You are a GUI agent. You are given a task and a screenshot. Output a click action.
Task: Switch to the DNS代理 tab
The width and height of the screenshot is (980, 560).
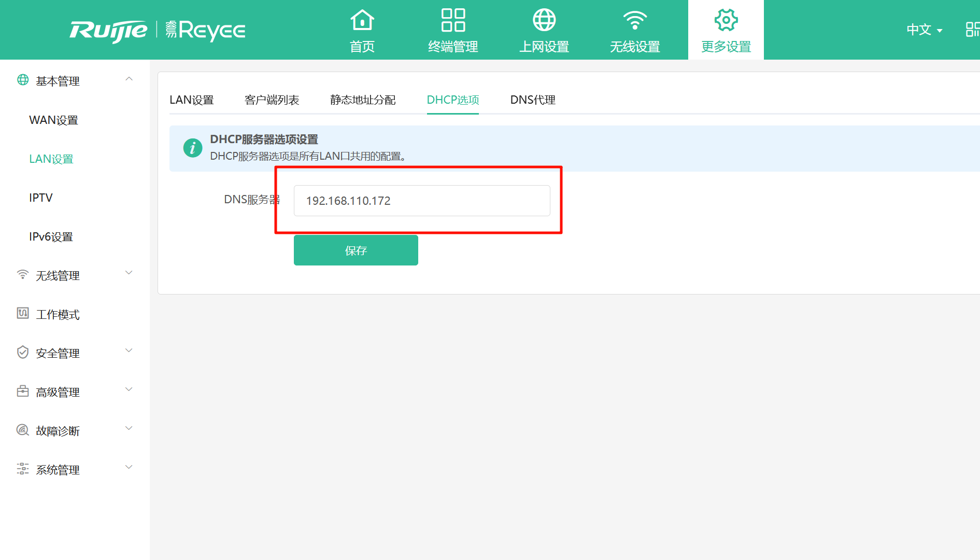533,100
